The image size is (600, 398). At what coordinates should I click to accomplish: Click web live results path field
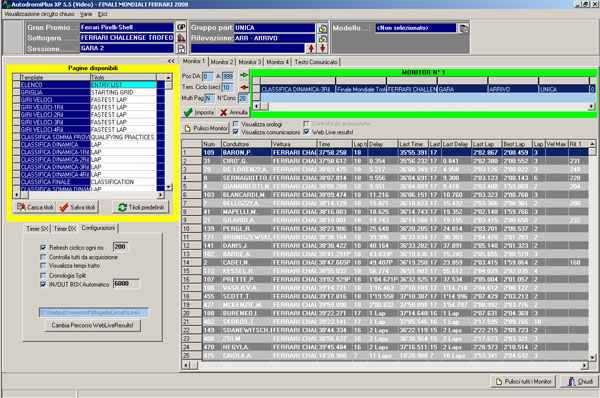[x=94, y=313]
